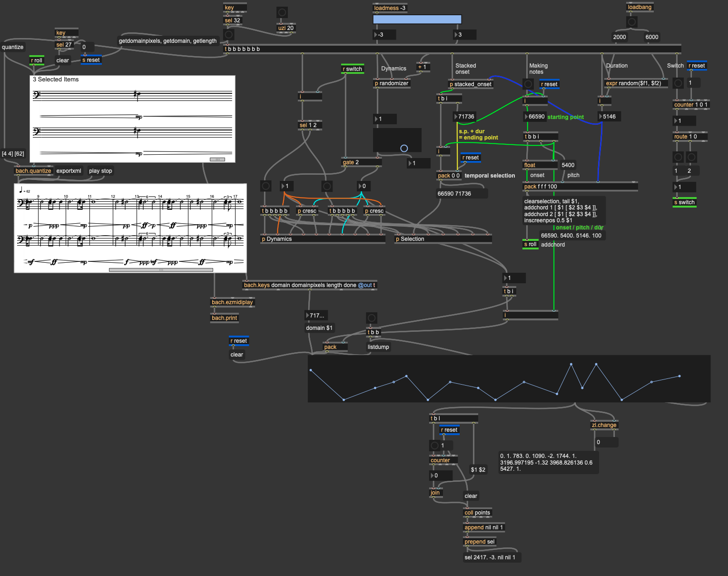
Task: Click the bang button under the Switch label
Action: pos(679,83)
